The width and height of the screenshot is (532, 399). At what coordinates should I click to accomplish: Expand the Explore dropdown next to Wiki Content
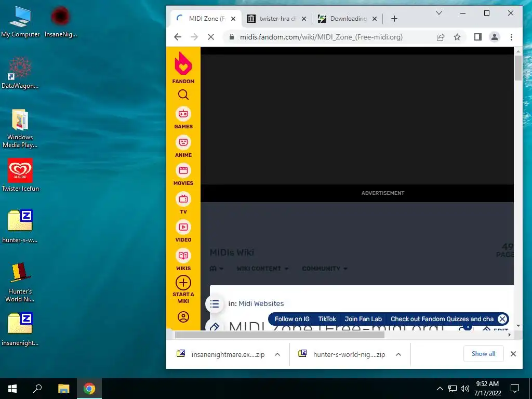tap(217, 269)
